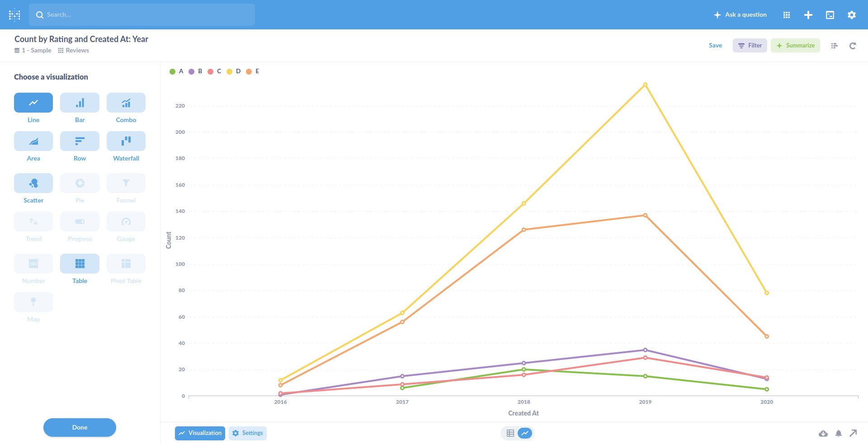Open the Filter panel

[750, 45]
